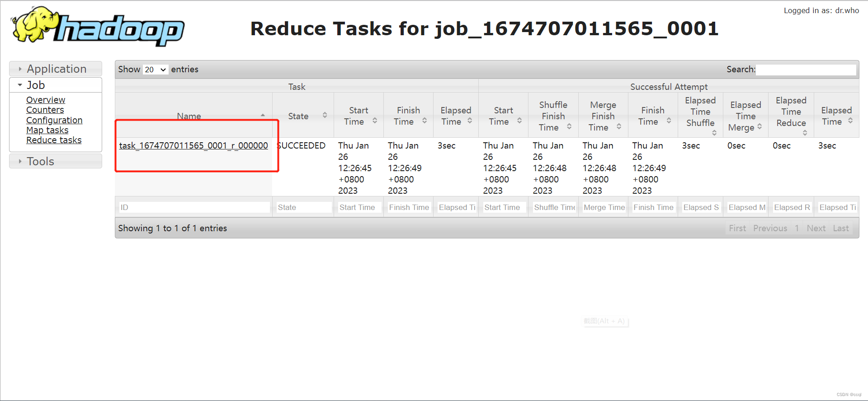The width and height of the screenshot is (868, 401).
Task: Open the Counters link
Action: point(45,110)
